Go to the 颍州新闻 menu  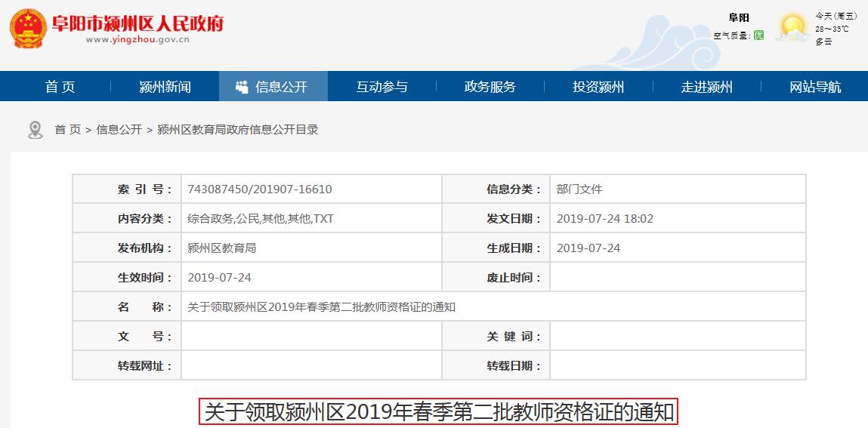tap(165, 87)
